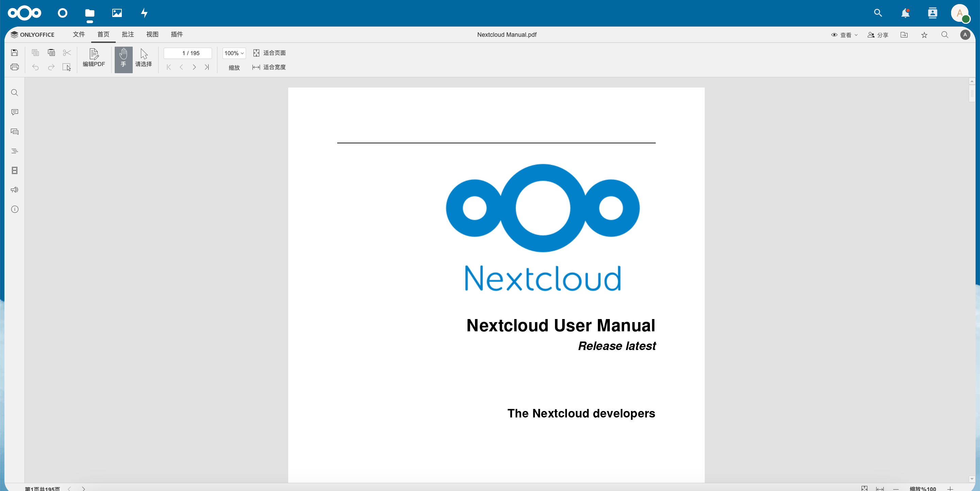Open the left sidebar Chat panel
980x491 pixels.
pos(14,131)
